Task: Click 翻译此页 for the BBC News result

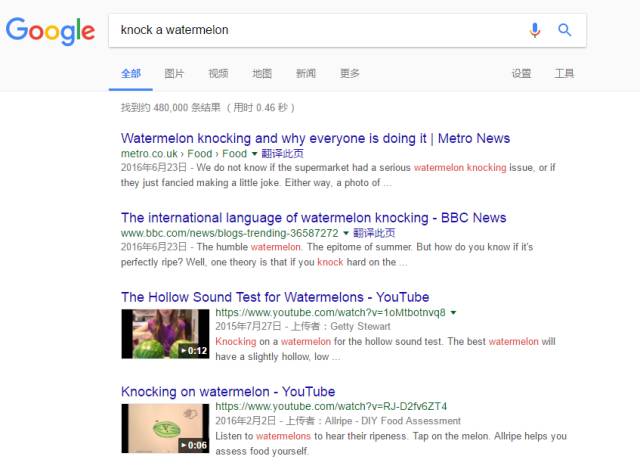Action: pyautogui.click(x=374, y=233)
